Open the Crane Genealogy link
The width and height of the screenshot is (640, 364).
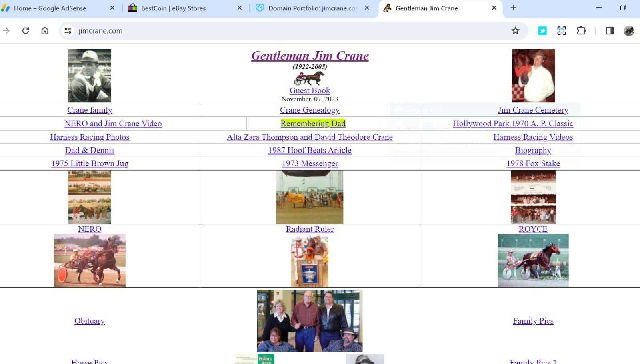[x=310, y=110]
